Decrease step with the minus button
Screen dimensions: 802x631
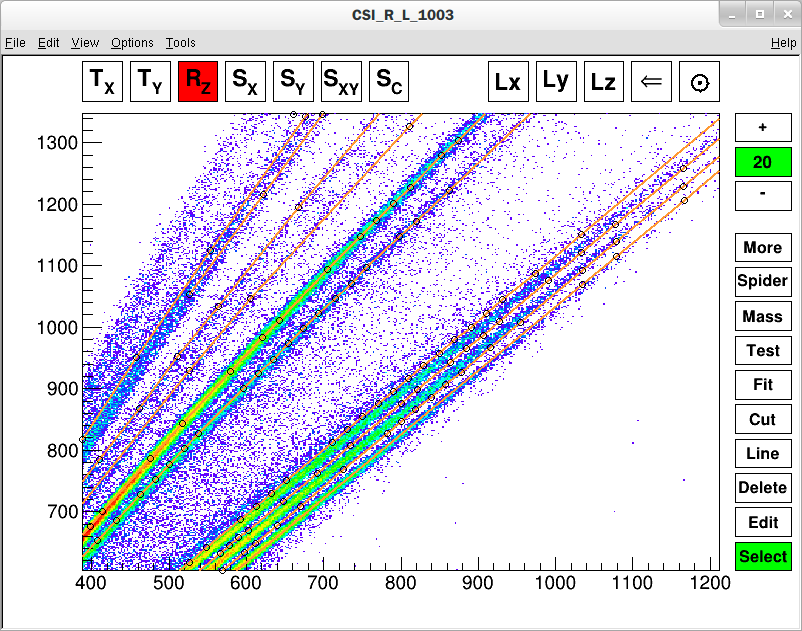click(x=763, y=195)
